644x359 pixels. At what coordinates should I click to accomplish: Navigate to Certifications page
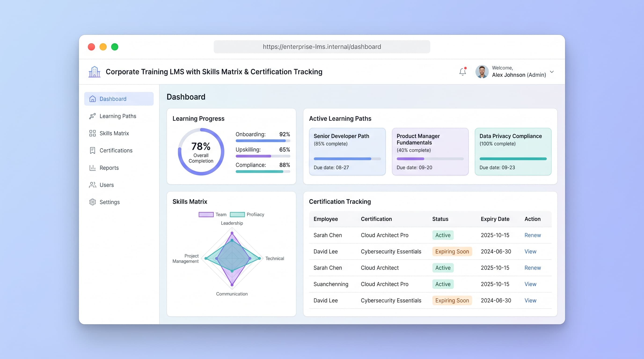pos(119,151)
